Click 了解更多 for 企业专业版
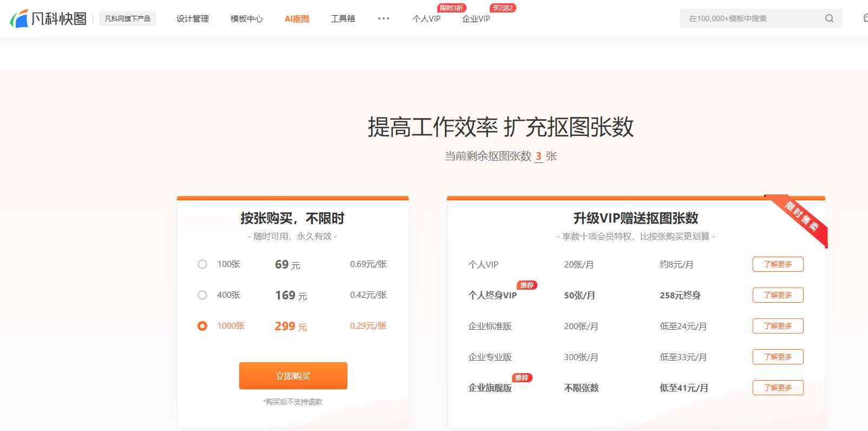 click(x=778, y=357)
